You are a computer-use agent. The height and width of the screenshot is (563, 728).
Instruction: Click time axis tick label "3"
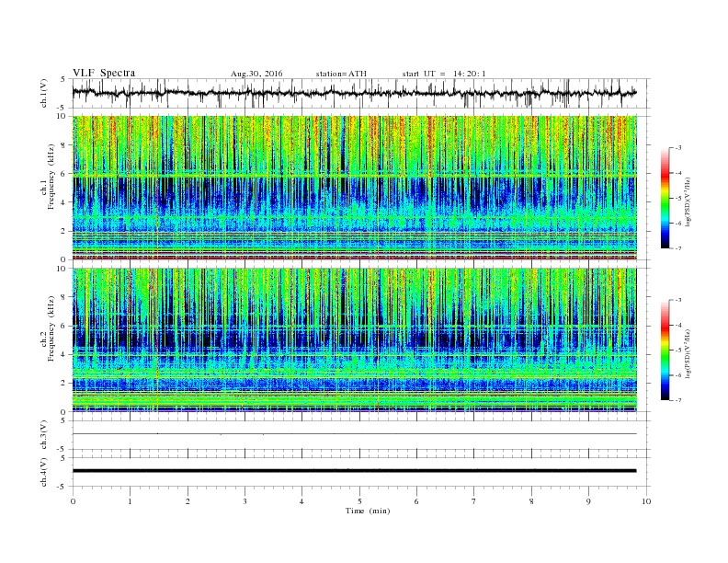pyautogui.click(x=245, y=501)
